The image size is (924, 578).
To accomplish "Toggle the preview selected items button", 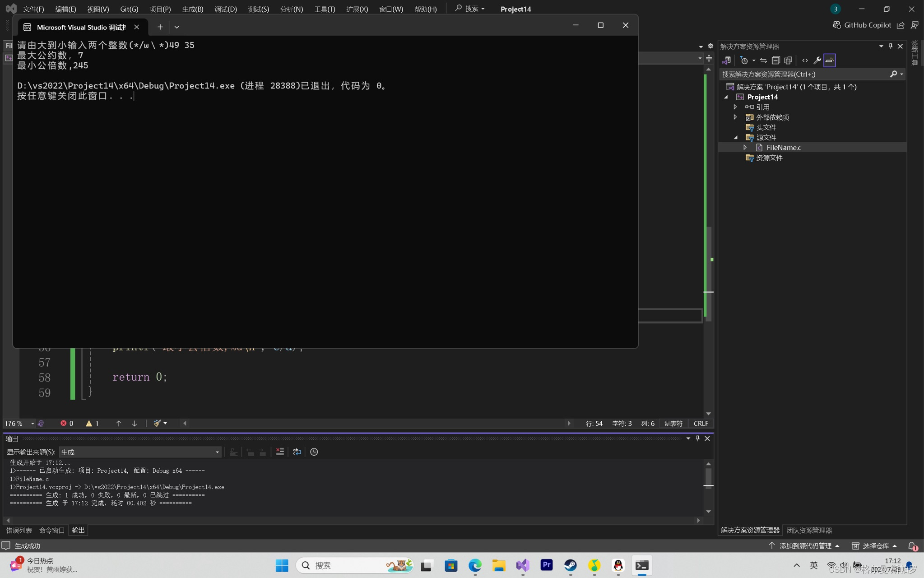I will coord(830,61).
